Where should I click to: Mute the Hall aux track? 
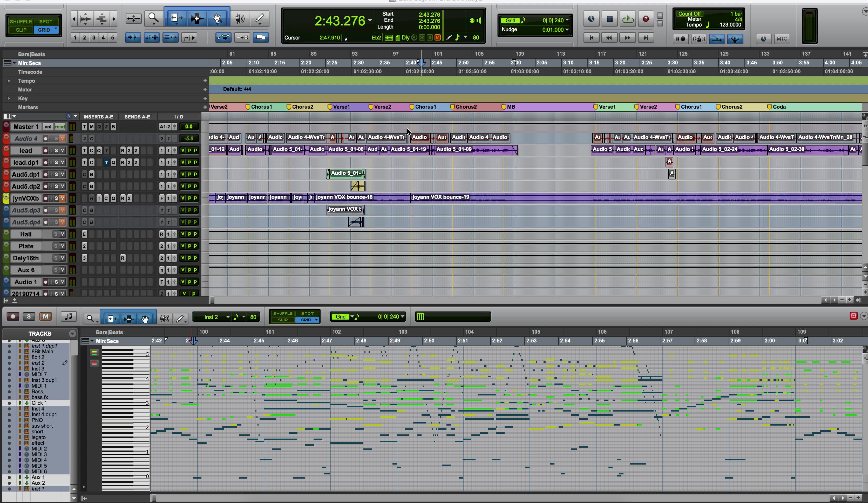tap(62, 234)
